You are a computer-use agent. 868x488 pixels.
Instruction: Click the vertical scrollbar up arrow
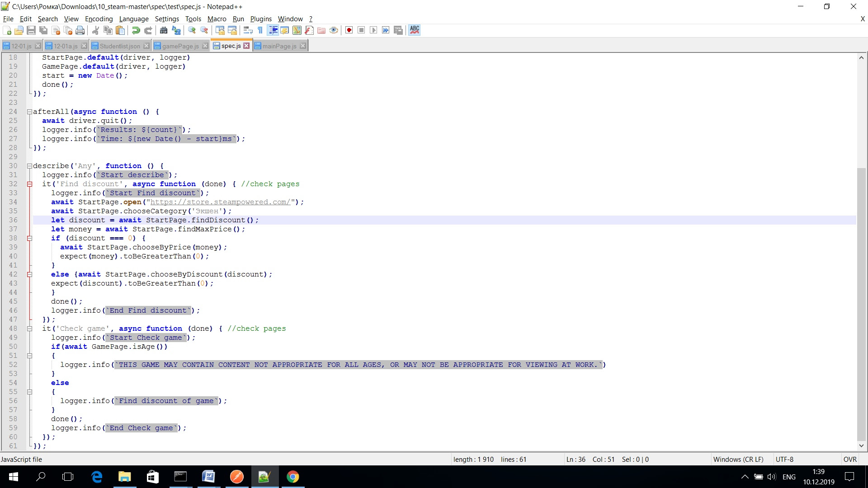pyautogui.click(x=861, y=57)
